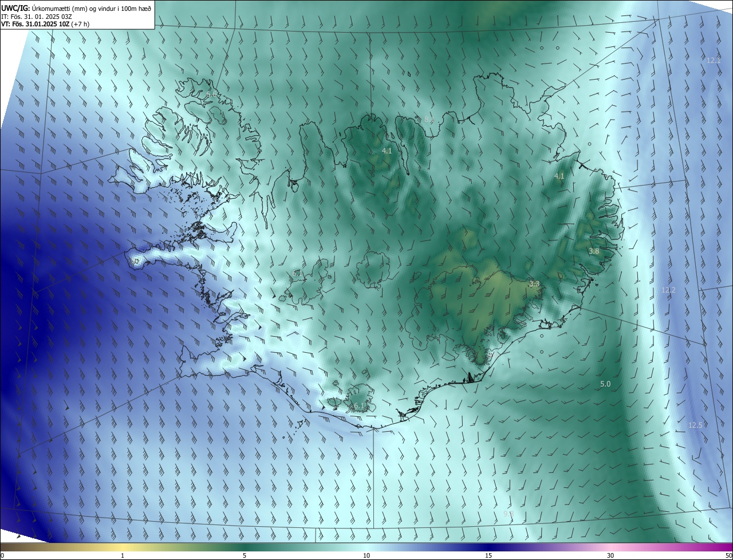Click the 12.2 value label on the map
The image size is (733, 560).
(x=668, y=290)
